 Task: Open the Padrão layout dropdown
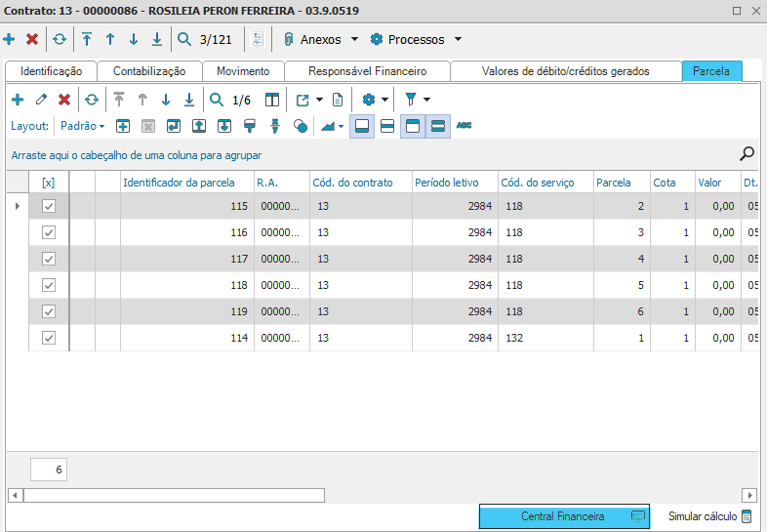(x=83, y=126)
